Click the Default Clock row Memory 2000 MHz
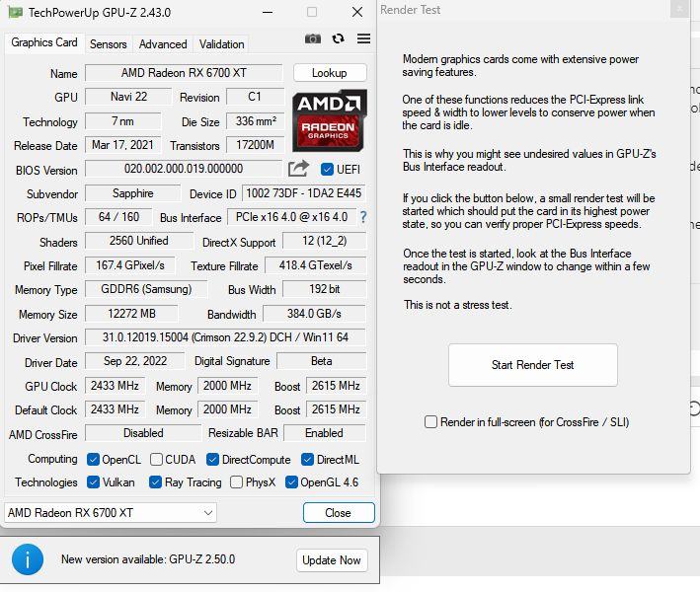700x592 pixels. click(x=228, y=409)
